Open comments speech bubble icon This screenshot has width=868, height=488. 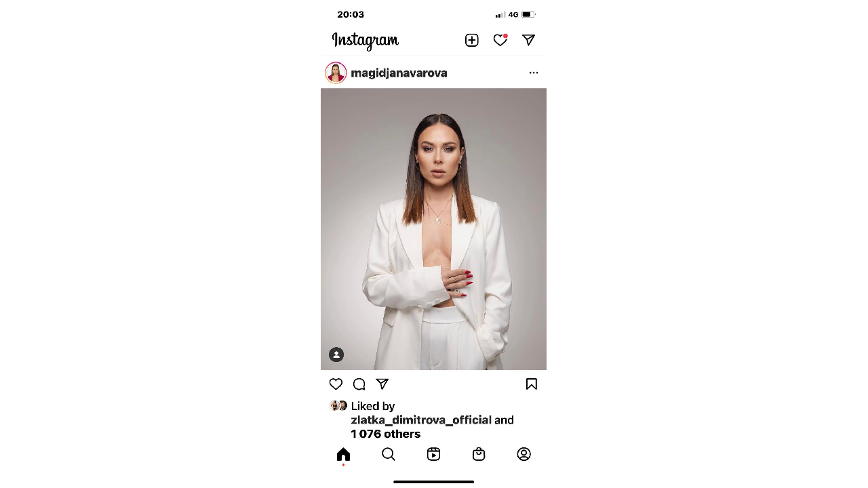(359, 384)
